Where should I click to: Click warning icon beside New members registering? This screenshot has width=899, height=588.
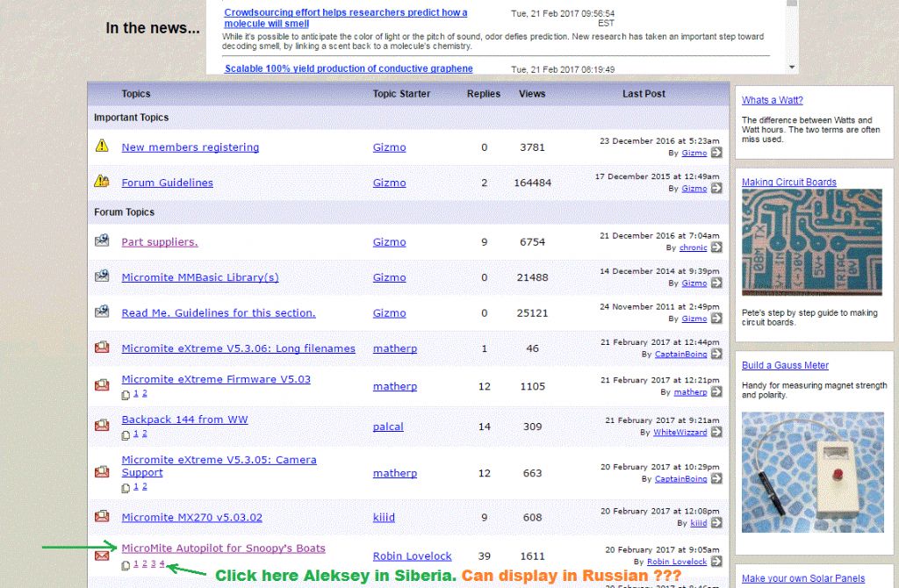[x=103, y=147]
